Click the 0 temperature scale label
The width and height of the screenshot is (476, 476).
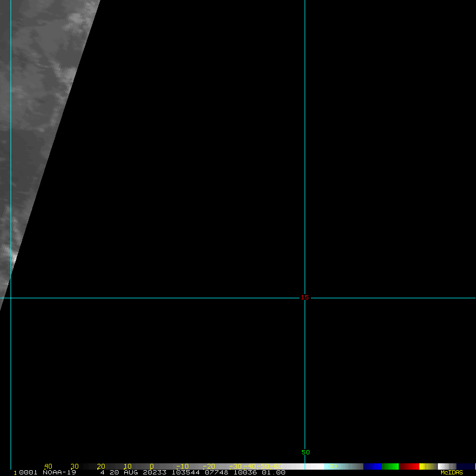click(151, 466)
